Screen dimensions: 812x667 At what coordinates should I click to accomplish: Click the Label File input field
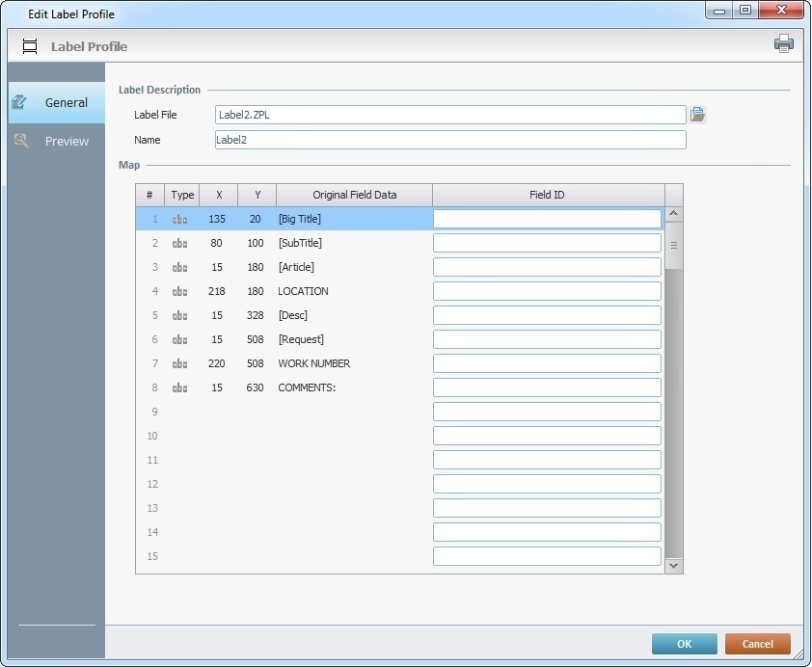pos(449,115)
